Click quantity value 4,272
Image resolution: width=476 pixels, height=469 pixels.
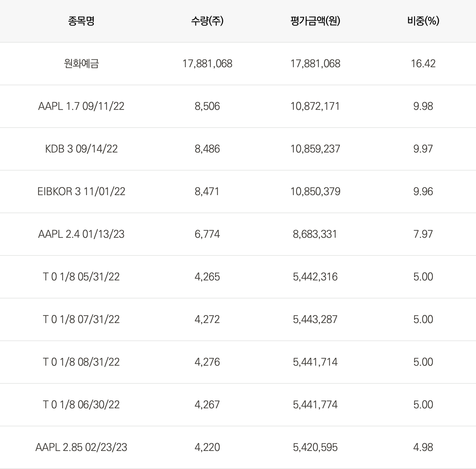[207, 319]
